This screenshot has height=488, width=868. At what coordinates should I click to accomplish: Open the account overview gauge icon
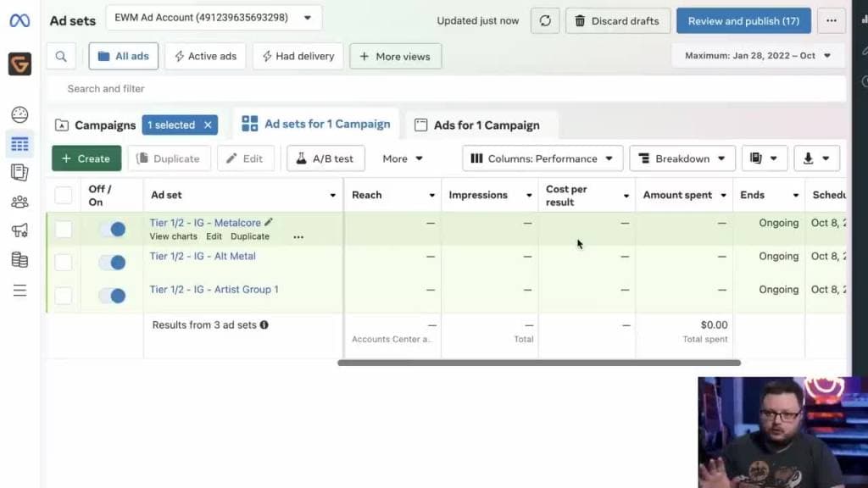pos(19,114)
